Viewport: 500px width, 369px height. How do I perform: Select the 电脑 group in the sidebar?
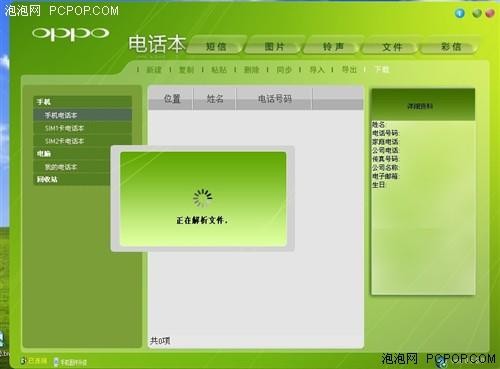[72, 154]
